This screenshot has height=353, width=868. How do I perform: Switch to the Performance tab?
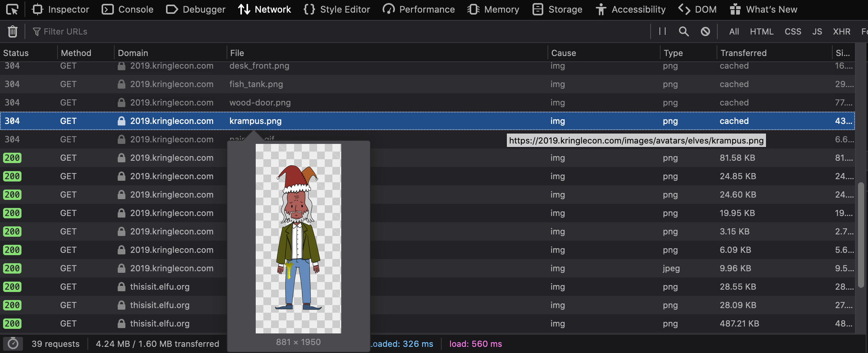(419, 9)
